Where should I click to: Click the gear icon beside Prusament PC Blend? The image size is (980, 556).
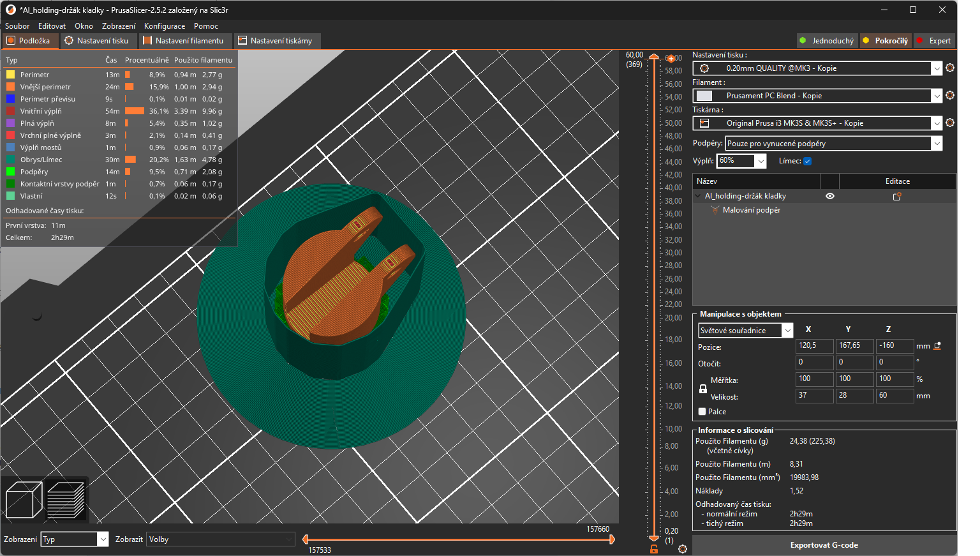point(950,95)
